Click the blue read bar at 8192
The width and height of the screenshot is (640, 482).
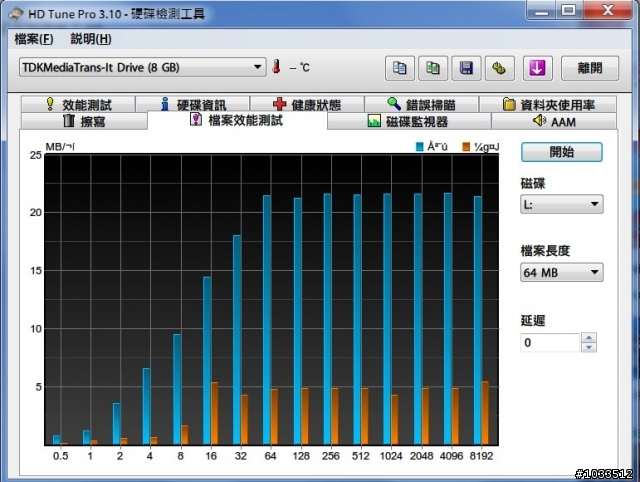[x=478, y=320]
